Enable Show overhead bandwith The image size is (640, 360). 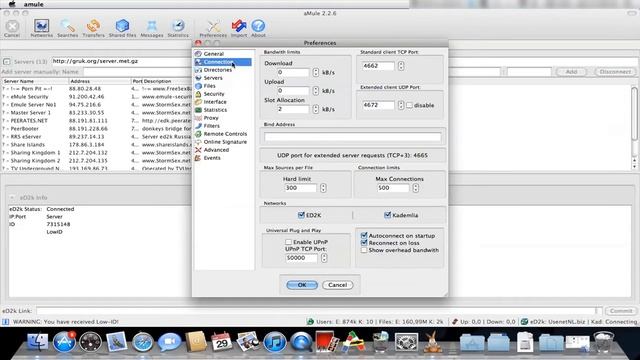click(x=364, y=250)
